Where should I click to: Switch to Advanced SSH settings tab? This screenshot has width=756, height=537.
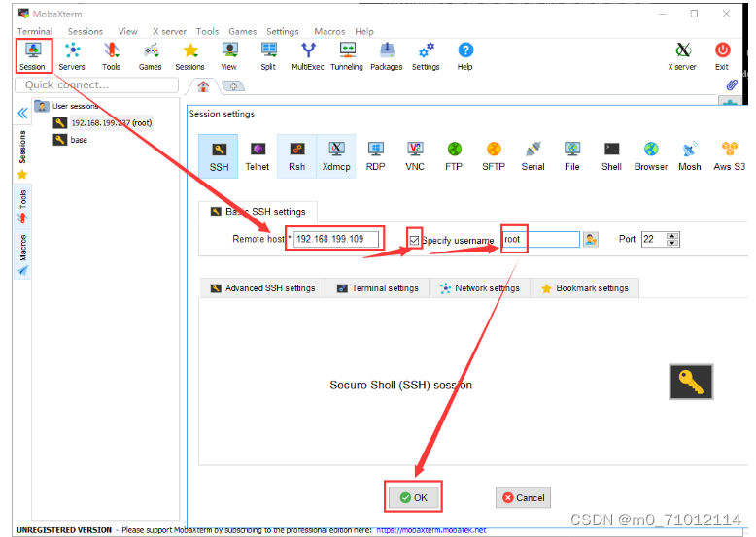[x=263, y=288]
